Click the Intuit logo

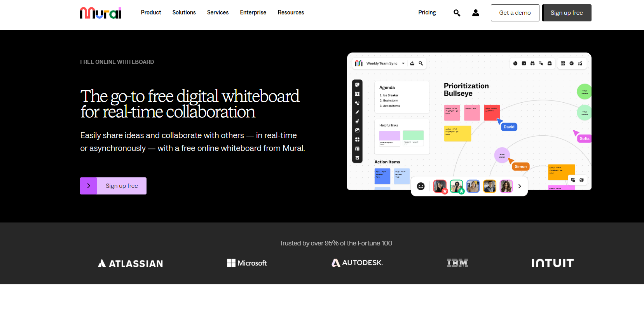pyautogui.click(x=552, y=263)
